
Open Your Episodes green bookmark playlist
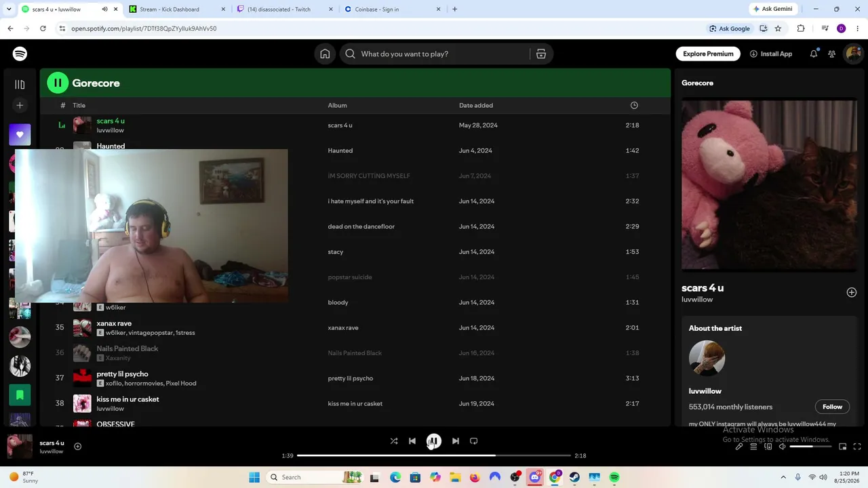[x=20, y=394]
